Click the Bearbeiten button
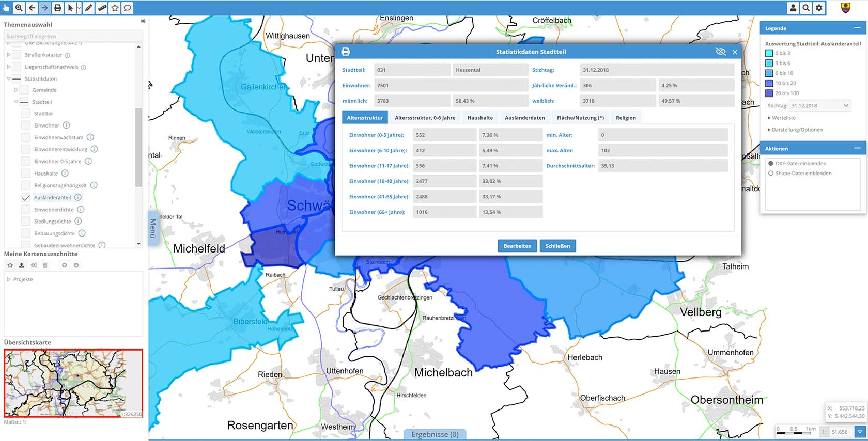The image size is (868, 441). point(517,246)
